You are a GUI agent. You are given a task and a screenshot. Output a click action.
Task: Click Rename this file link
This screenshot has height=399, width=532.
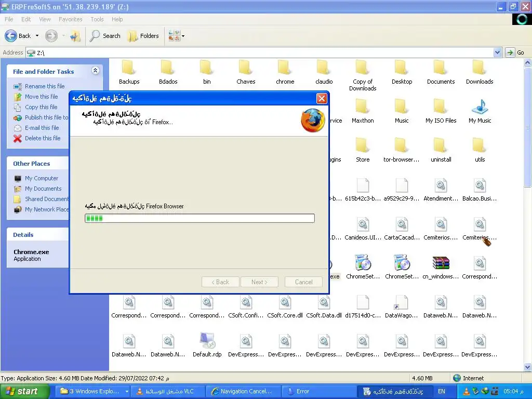pos(45,86)
